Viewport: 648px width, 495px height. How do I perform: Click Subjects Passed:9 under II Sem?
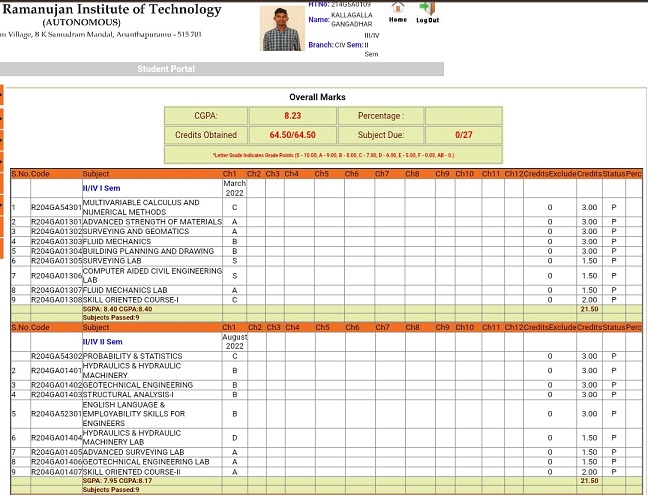tap(111, 490)
